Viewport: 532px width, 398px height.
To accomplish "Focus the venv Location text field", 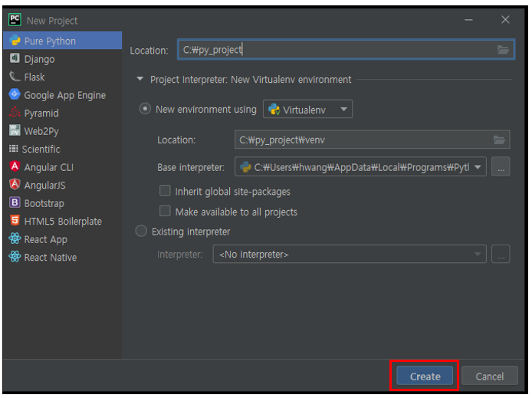I will click(372, 140).
